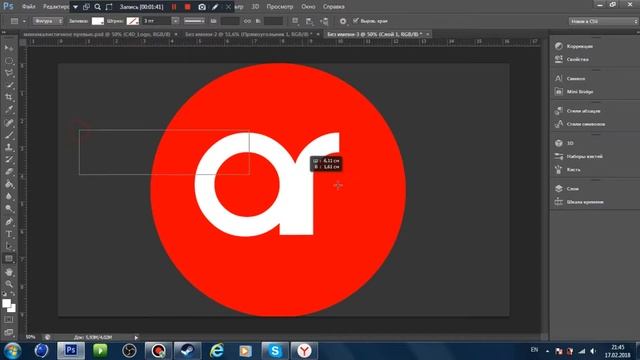The width and height of the screenshot is (640, 360).
Task: Open the Окно menu
Action: click(x=308, y=7)
